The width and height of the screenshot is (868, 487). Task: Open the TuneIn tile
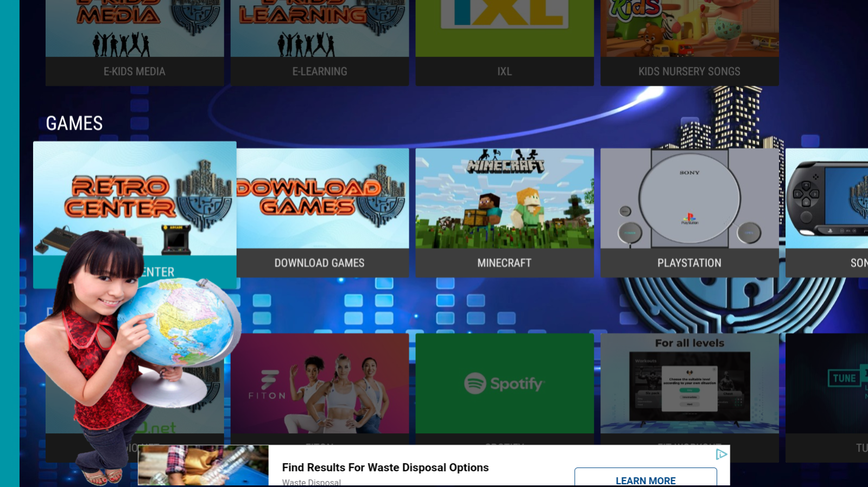(827, 398)
